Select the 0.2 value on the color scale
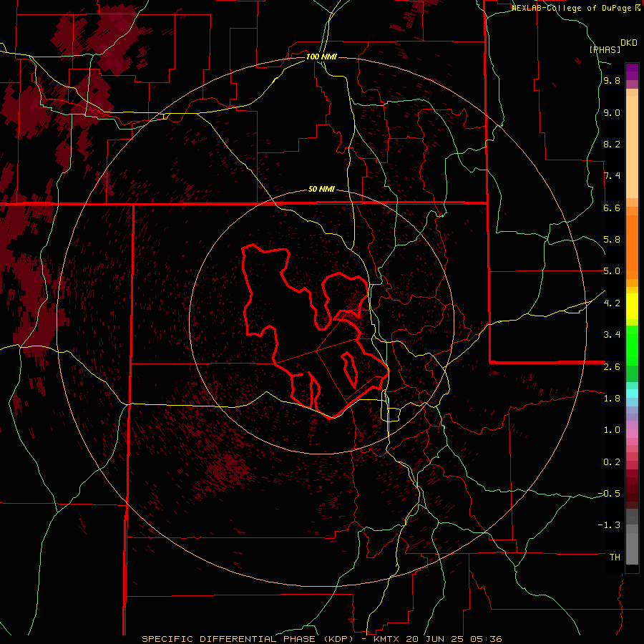 pyautogui.click(x=612, y=462)
